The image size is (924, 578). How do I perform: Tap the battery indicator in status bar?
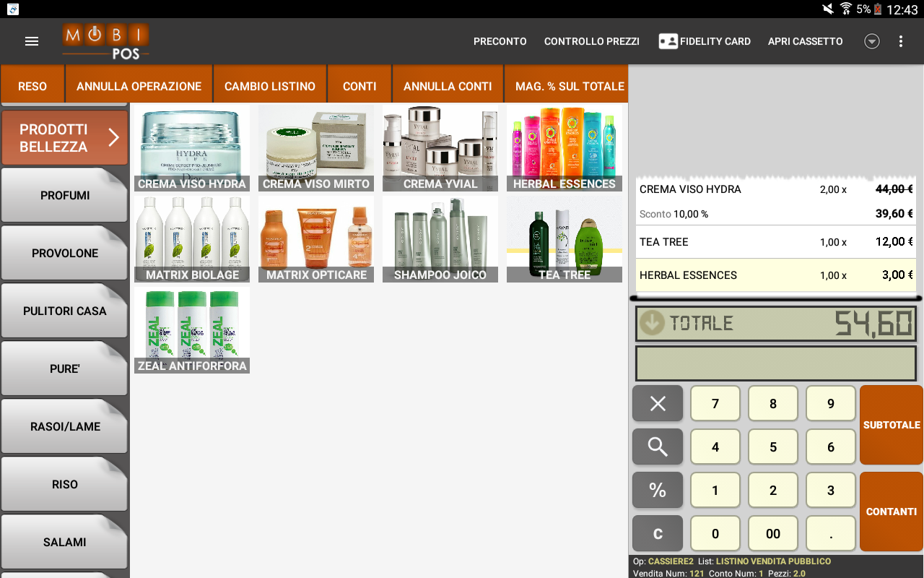point(878,9)
